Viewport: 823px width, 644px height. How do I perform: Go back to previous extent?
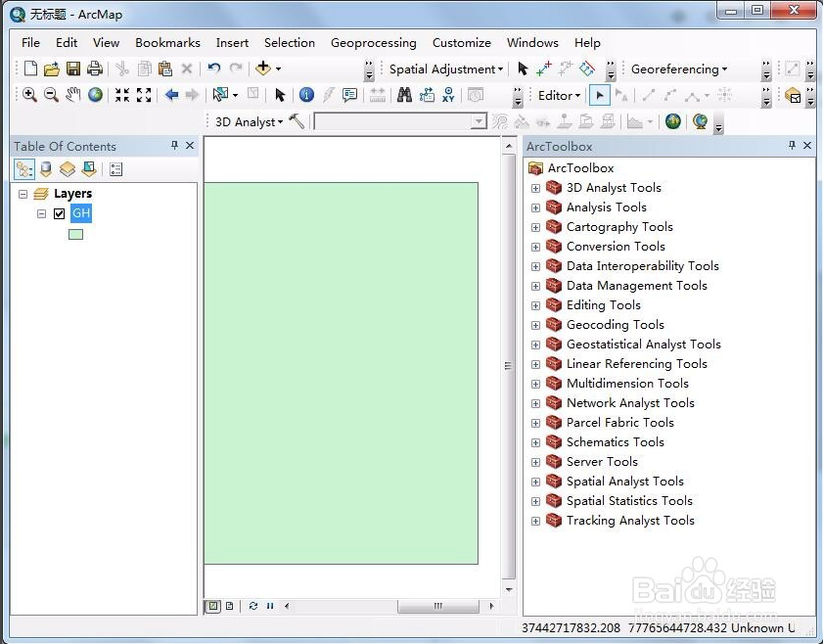tap(171, 95)
